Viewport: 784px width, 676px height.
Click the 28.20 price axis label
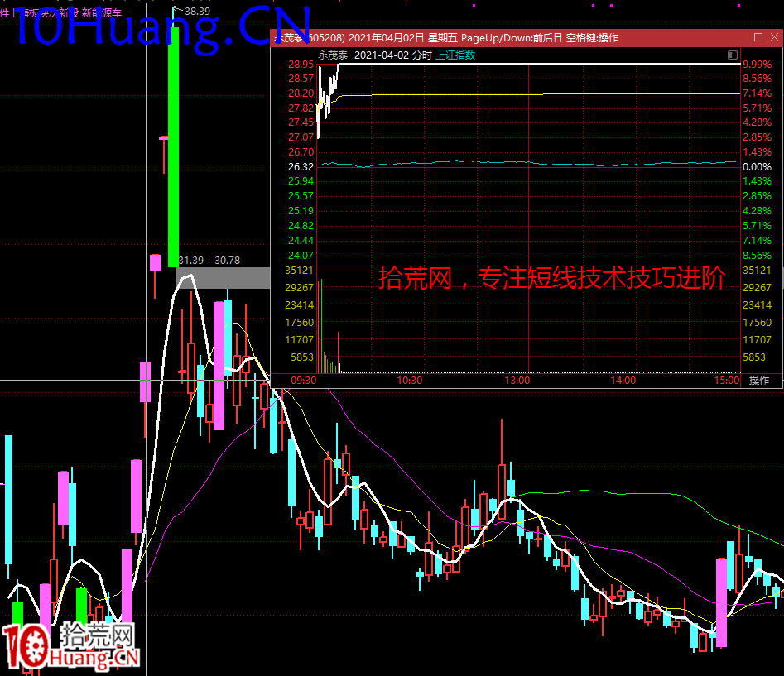tap(301, 93)
